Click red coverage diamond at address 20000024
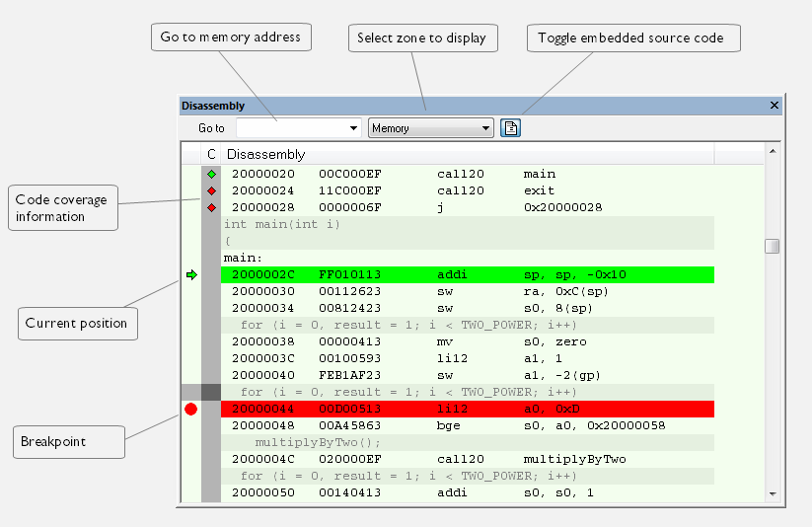This screenshot has height=527, width=812. click(x=211, y=190)
